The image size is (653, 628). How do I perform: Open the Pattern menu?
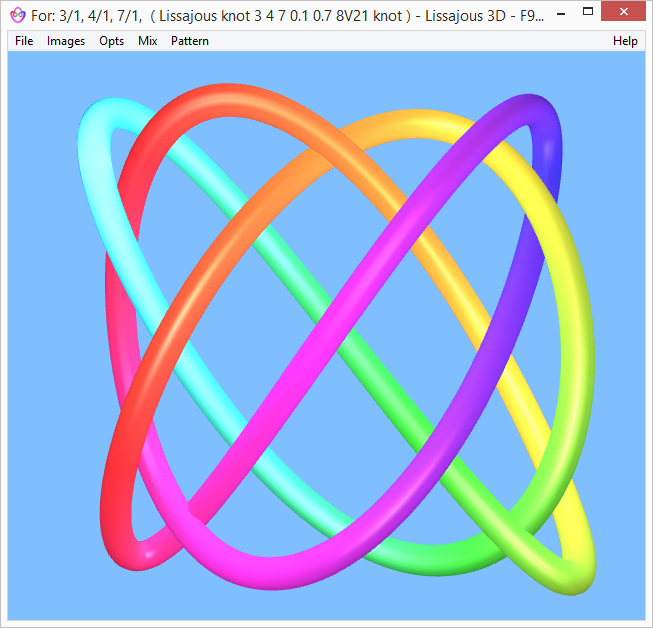(x=190, y=41)
